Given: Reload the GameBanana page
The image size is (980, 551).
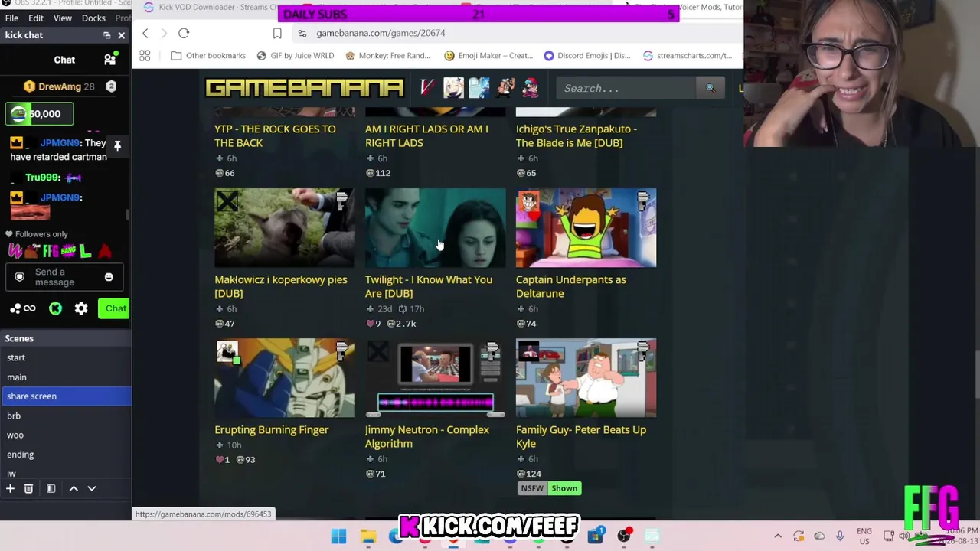Looking at the screenshot, I should click(184, 33).
